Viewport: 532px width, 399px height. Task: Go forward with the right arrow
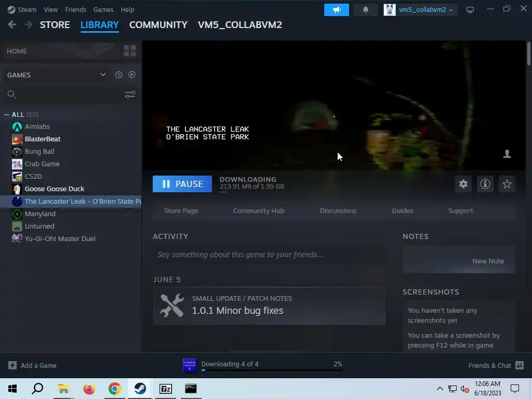29,24
